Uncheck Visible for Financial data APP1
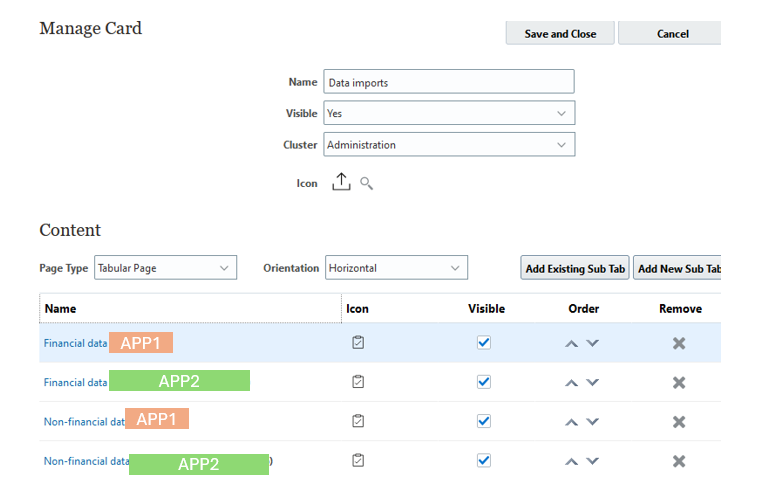The width and height of the screenshot is (773, 492). click(484, 342)
